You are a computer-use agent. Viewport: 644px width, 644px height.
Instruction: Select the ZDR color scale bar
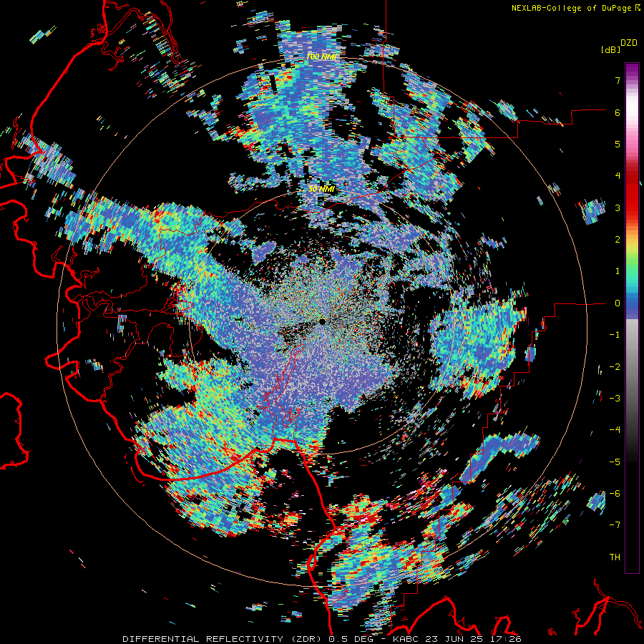(632, 318)
